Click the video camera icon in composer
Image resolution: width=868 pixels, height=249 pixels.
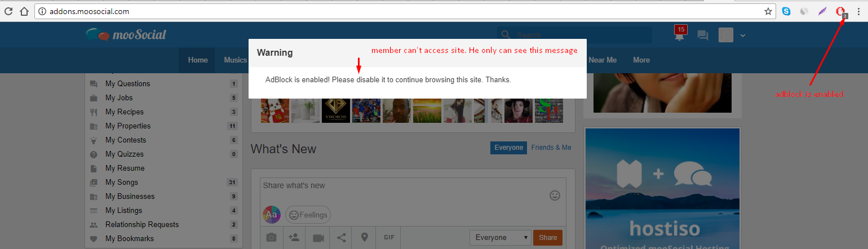click(318, 238)
